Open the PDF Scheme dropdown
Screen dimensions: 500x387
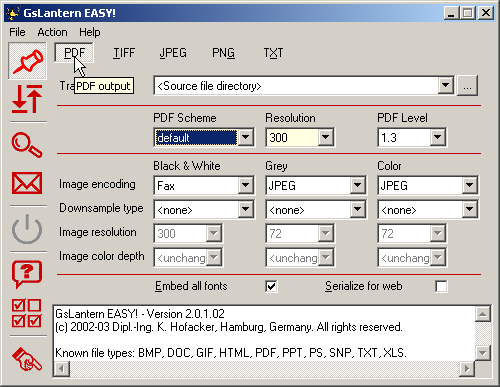[246, 137]
